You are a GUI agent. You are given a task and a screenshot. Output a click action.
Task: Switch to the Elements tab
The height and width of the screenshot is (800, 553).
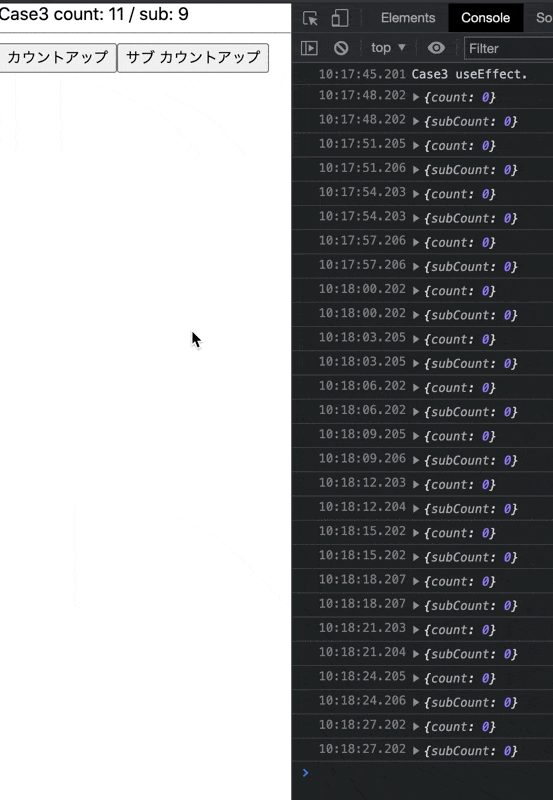point(408,18)
